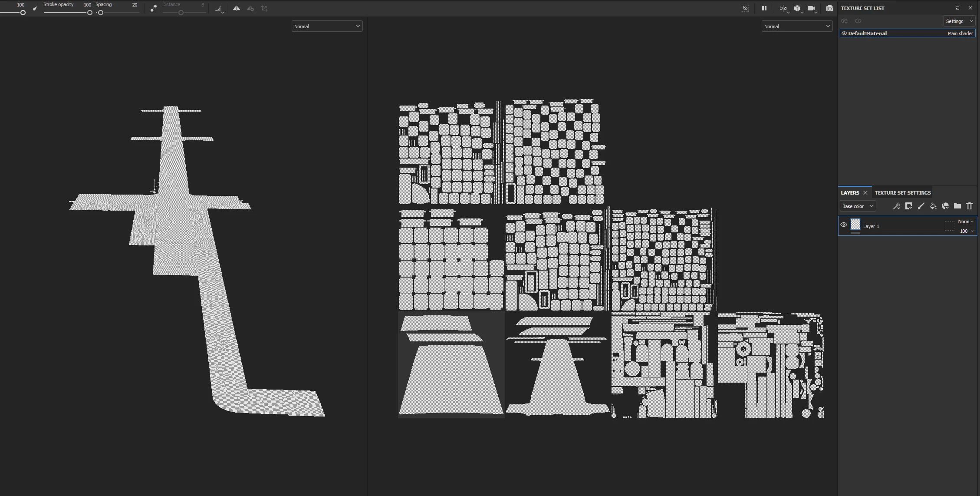The width and height of the screenshot is (980, 496).
Task: Click the Main shader label
Action: coord(960,33)
